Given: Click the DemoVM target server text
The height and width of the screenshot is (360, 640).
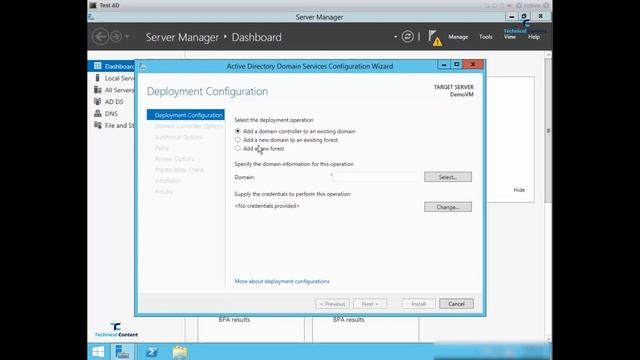Looking at the screenshot, I should pos(462,94).
